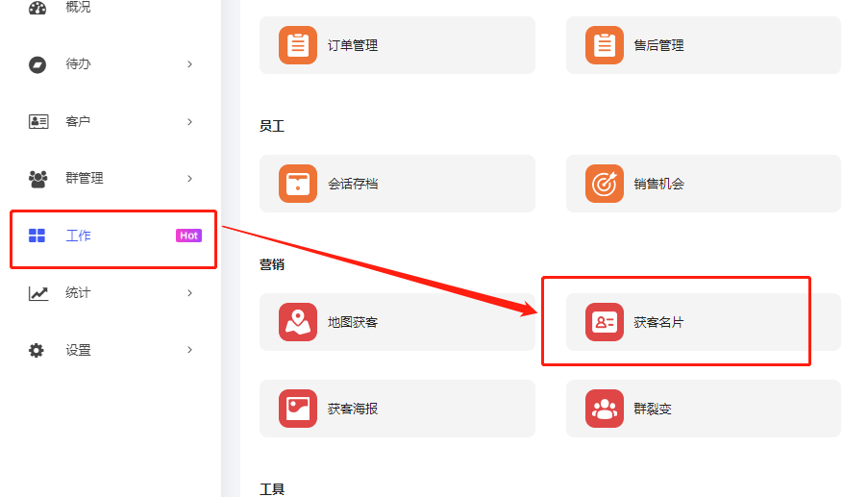Click the Hot badge beside 工作
Screen dimensions: 868x497
tap(188, 236)
